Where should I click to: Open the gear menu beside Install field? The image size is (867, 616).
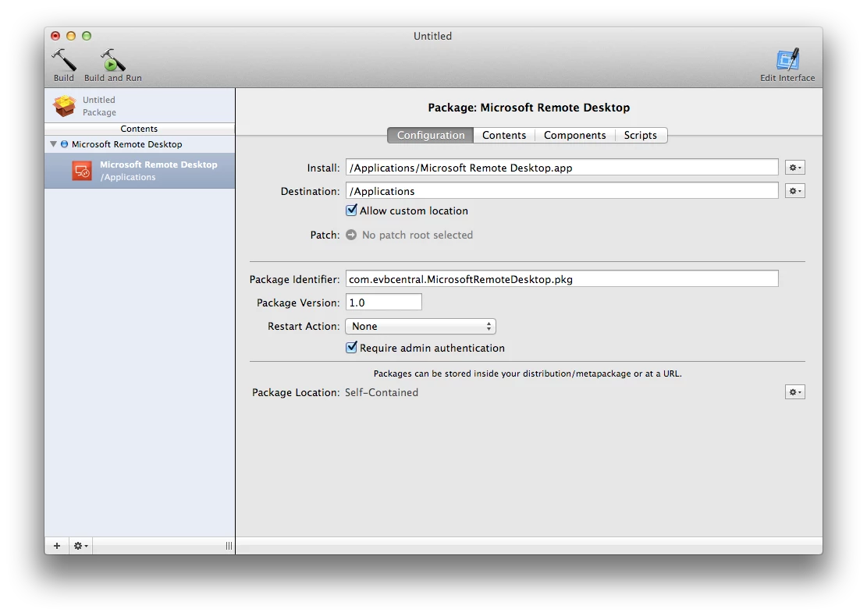795,168
